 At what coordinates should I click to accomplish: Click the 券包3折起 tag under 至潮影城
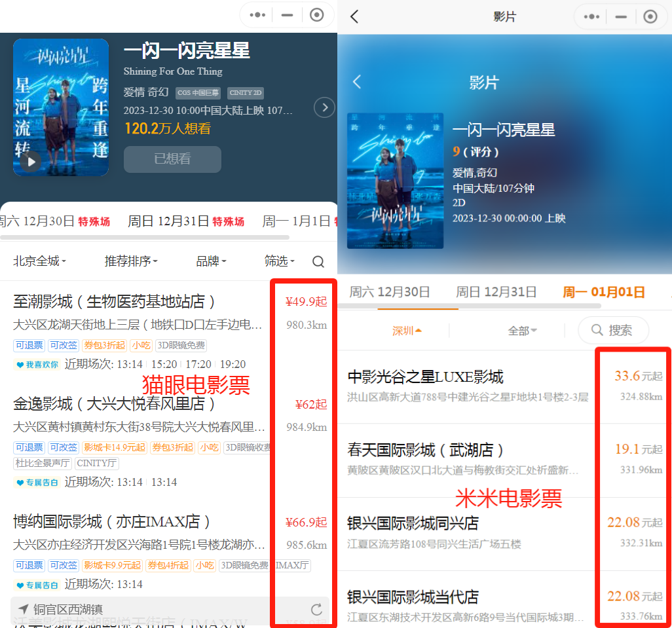pyautogui.click(x=105, y=345)
